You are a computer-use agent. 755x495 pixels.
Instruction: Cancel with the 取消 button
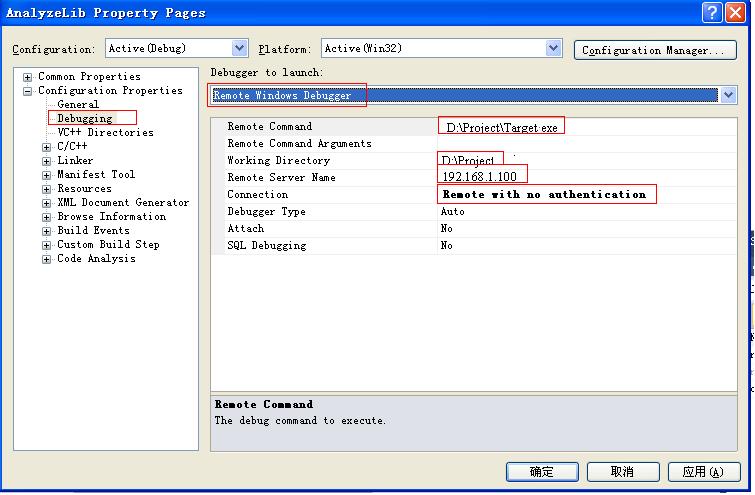[623, 472]
